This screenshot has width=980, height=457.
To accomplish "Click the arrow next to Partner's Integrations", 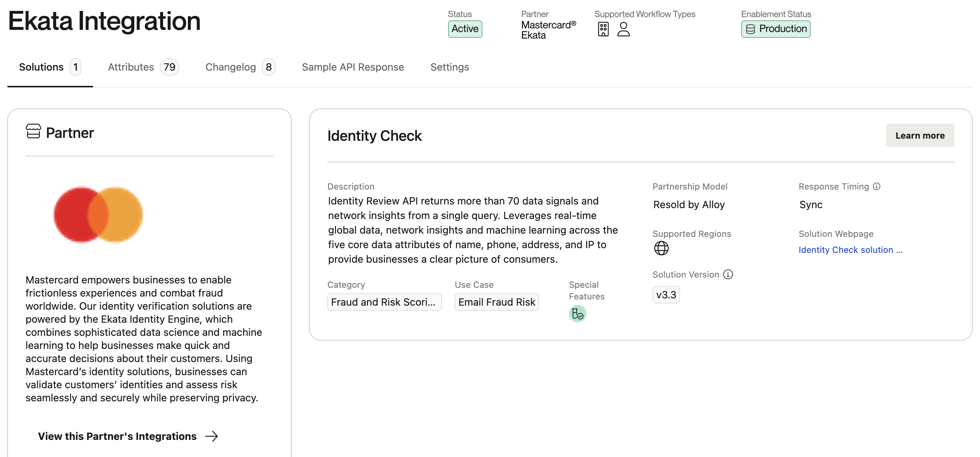I will [212, 436].
